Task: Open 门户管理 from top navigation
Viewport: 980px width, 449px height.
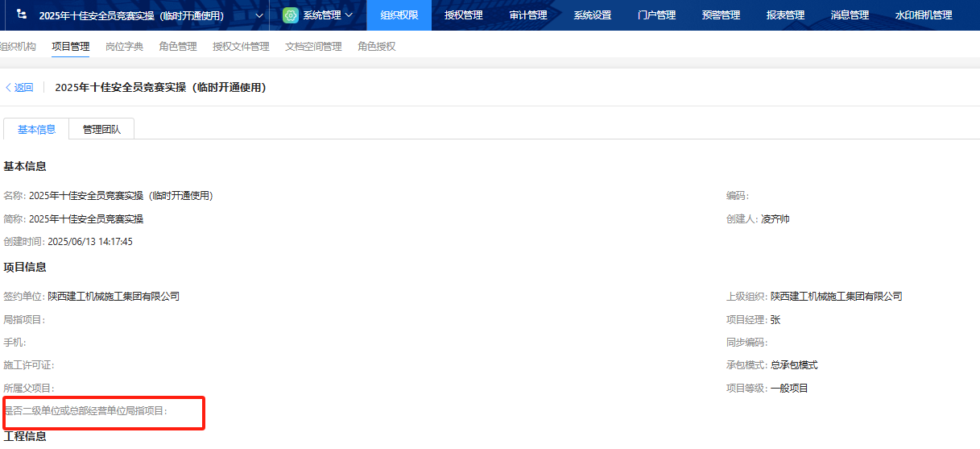Action: point(656,15)
